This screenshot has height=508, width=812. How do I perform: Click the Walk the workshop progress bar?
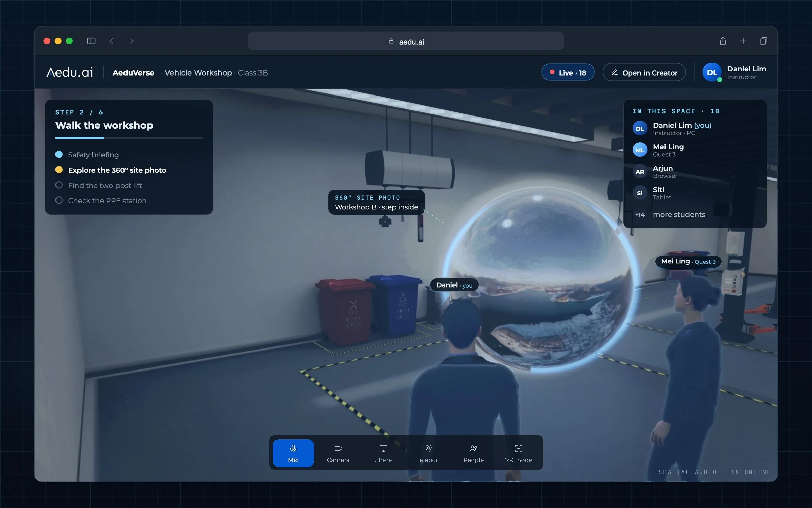point(129,138)
